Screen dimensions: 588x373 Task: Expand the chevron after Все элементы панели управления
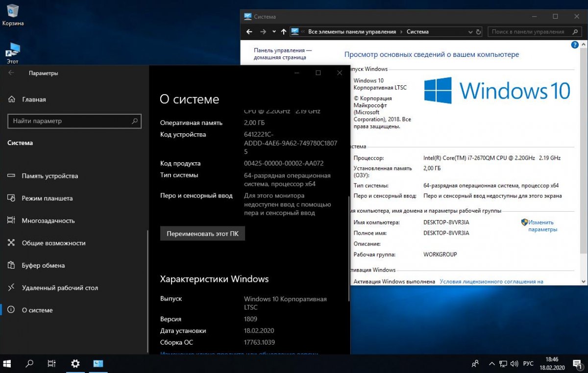pyautogui.click(x=401, y=32)
